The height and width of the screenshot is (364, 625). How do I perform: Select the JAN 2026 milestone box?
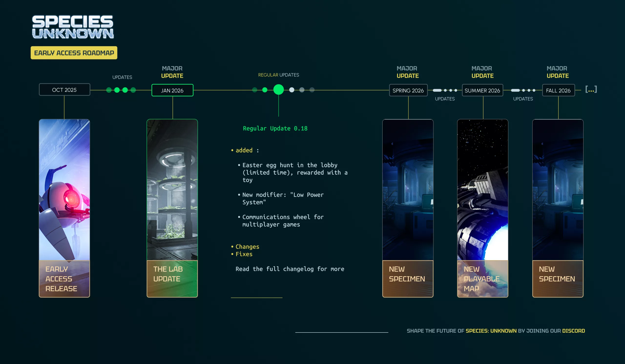(172, 91)
